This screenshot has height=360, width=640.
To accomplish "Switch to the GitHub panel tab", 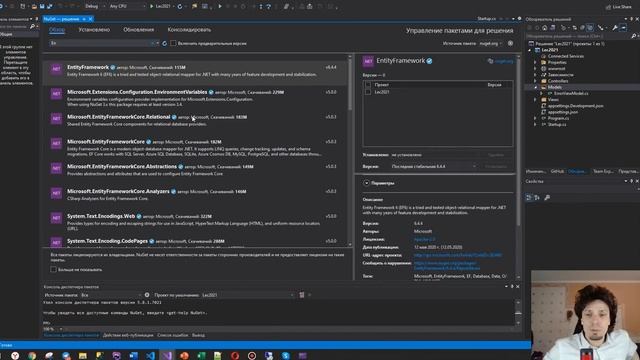I will tap(557, 171).
